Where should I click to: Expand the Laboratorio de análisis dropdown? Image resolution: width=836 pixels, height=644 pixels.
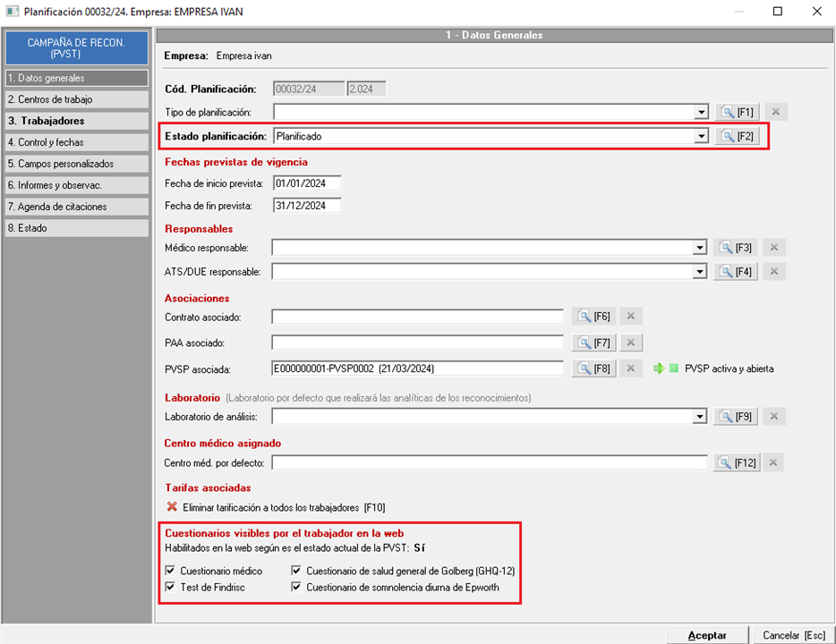click(x=701, y=417)
